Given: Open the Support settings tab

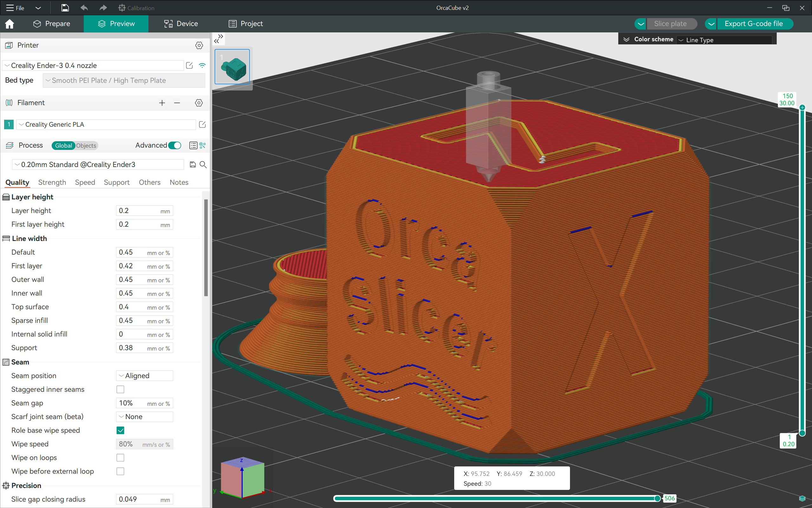Looking at the screenshot, I should click(116, 183).
